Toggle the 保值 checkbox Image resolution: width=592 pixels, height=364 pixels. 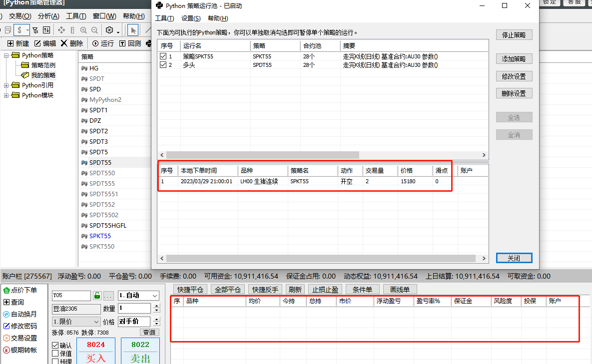coord(55,353)
